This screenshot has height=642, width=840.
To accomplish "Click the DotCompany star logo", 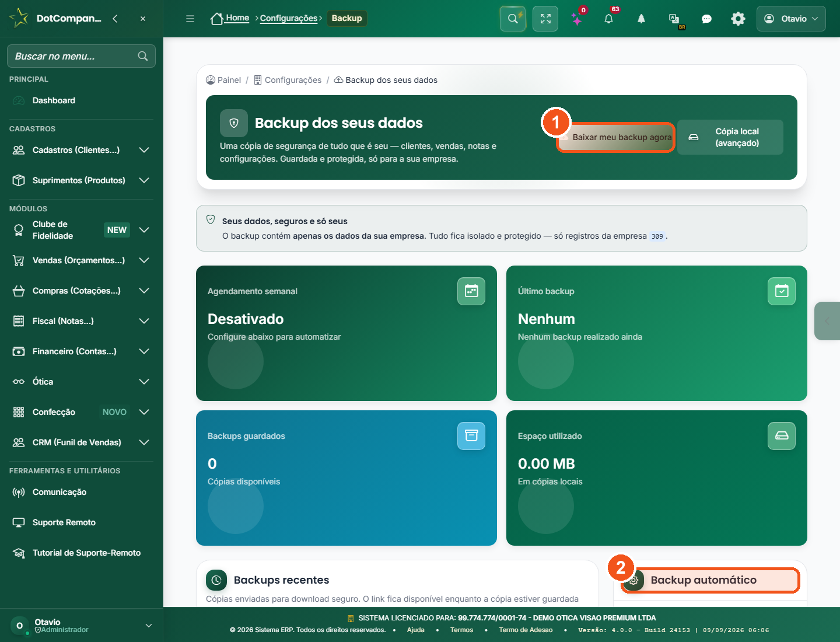I will pyautogui.click(x=19, y=18).
